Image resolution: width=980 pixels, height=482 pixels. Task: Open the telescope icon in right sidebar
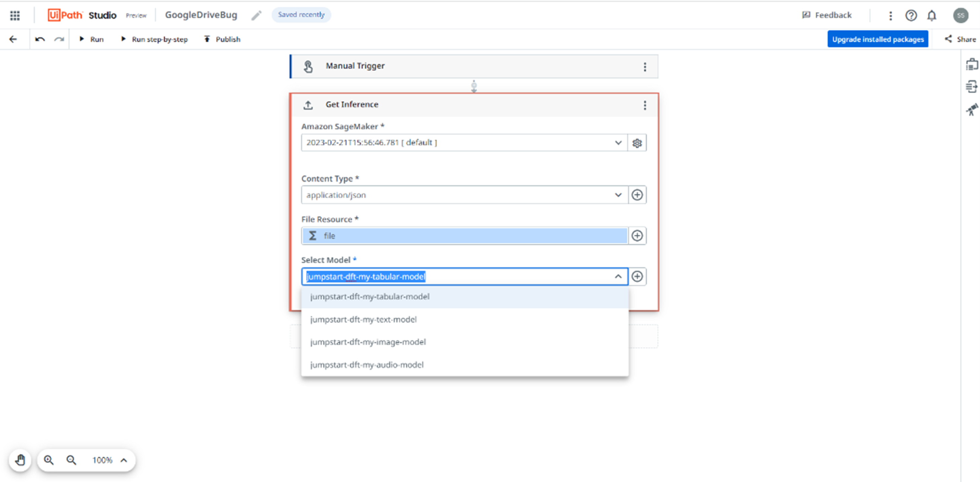point(972,110)
